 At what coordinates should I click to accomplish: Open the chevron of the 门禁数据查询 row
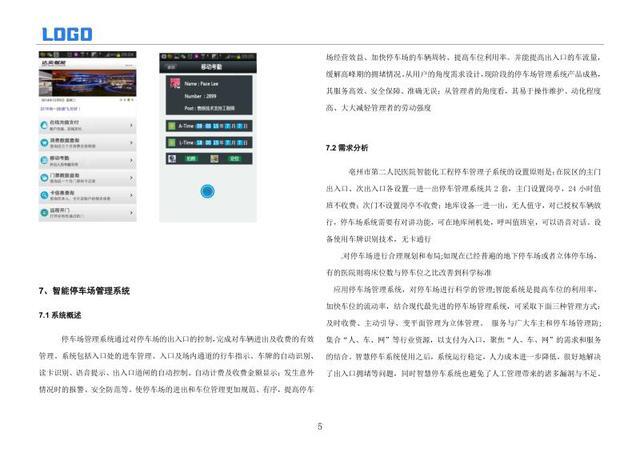[x=131, y=178]
